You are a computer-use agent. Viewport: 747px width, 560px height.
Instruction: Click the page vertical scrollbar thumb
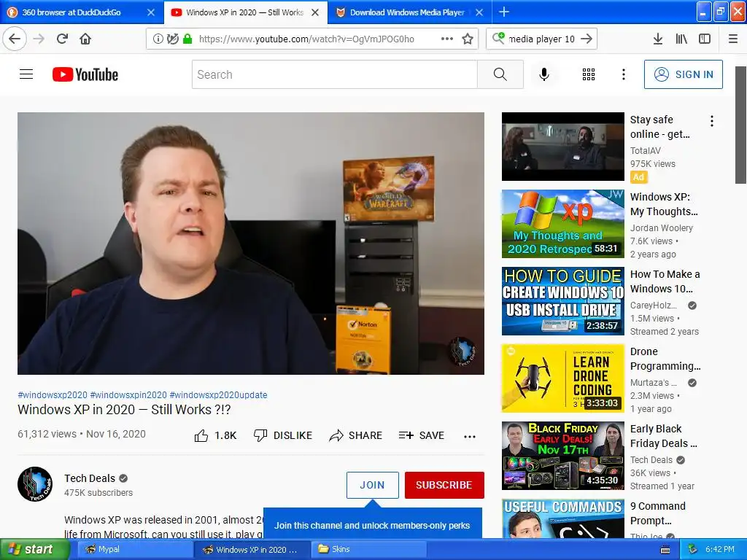click(x=740, y=125)
